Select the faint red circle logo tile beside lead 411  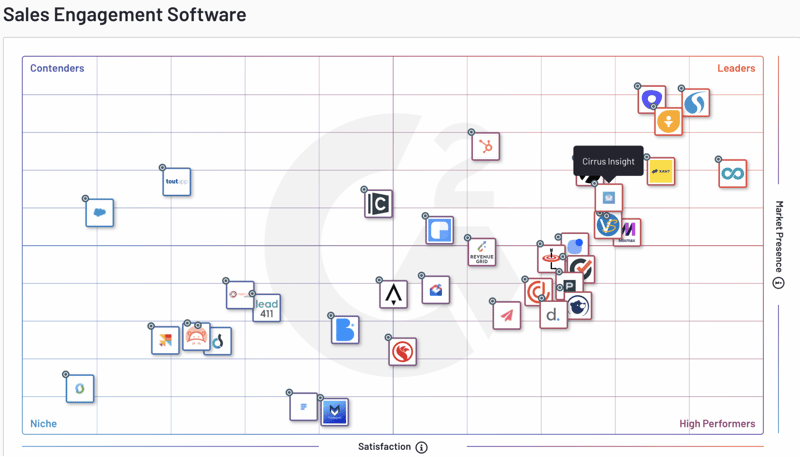[x=240, y=294]
